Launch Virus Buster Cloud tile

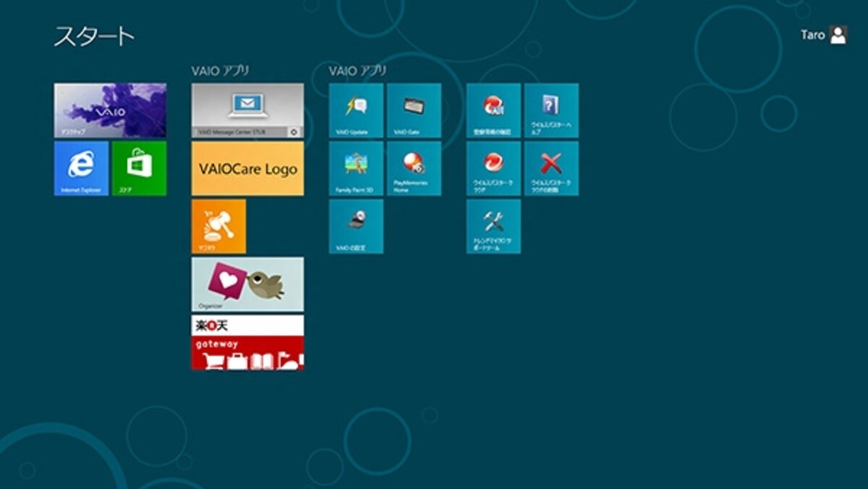click(x=493, y=169)
